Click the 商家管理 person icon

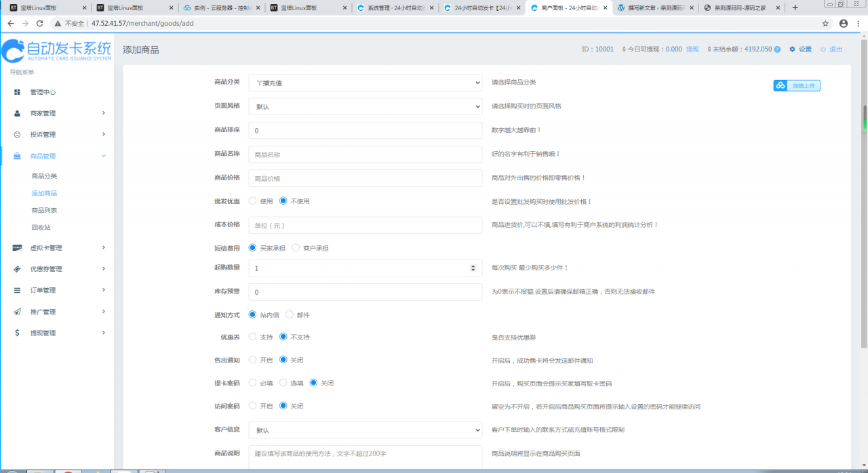[x=18, y=113]
